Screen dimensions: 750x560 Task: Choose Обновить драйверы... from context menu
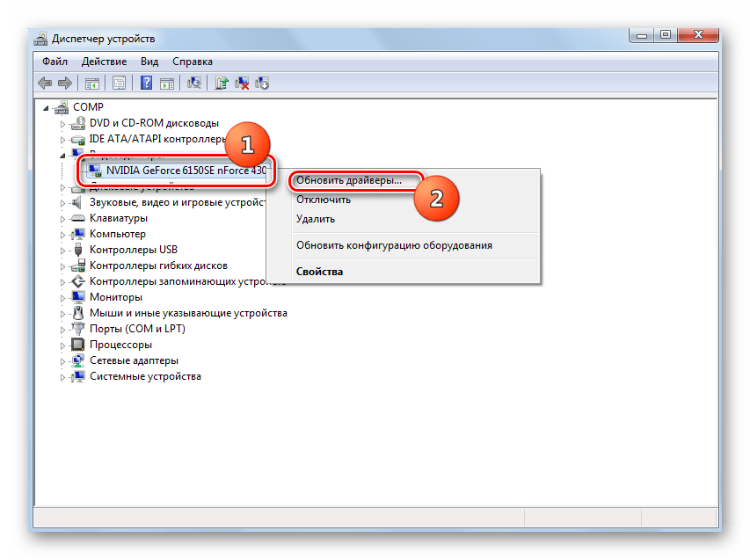(x=349, y=181)
